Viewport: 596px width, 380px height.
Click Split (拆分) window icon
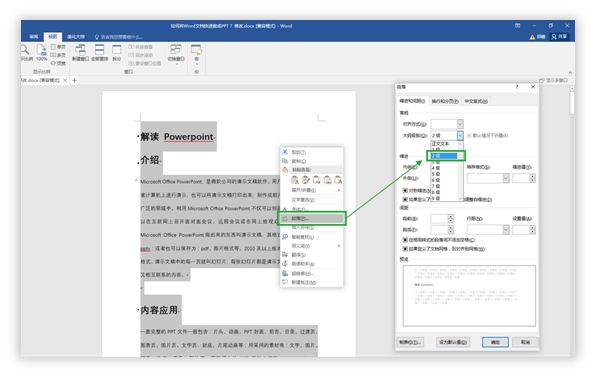pyautogui.click(x=117, y=52)
